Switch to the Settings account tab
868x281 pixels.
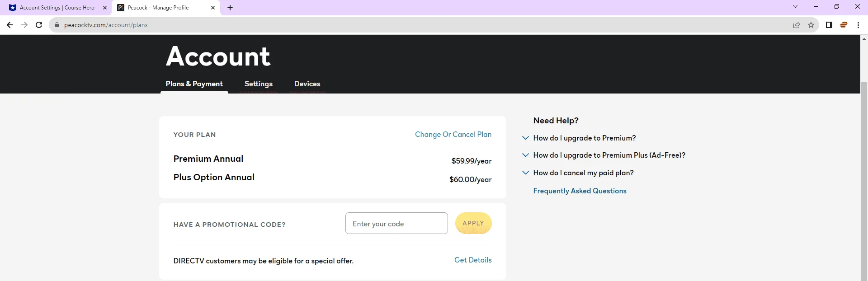(x=259, y=84)
